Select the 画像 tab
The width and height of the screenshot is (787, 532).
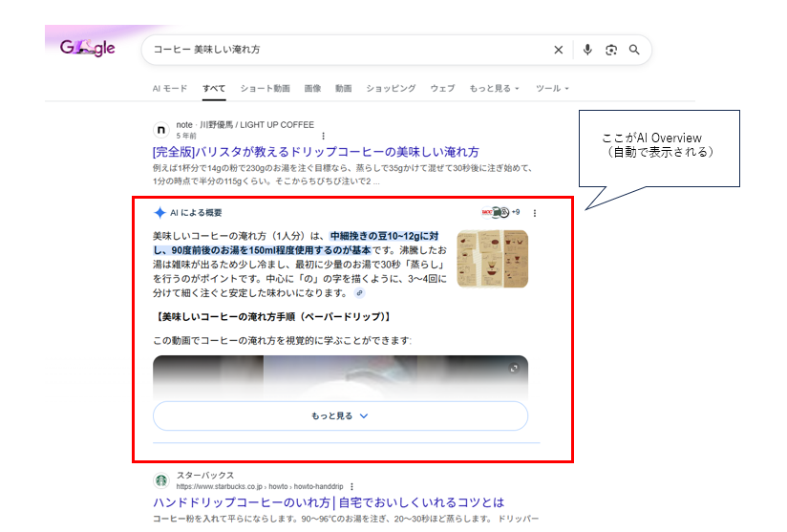point(312,89)
